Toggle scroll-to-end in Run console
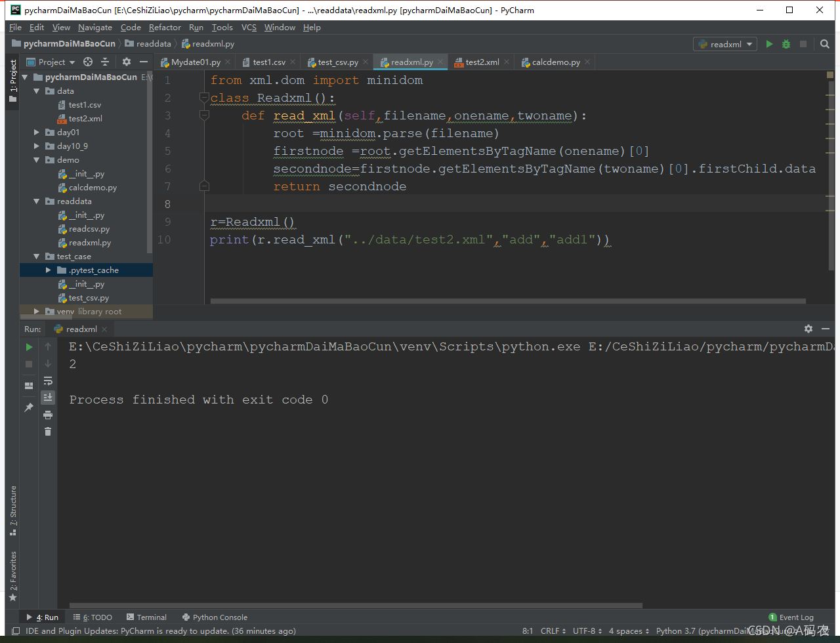 pyautogui.click(x=48, y=398)
